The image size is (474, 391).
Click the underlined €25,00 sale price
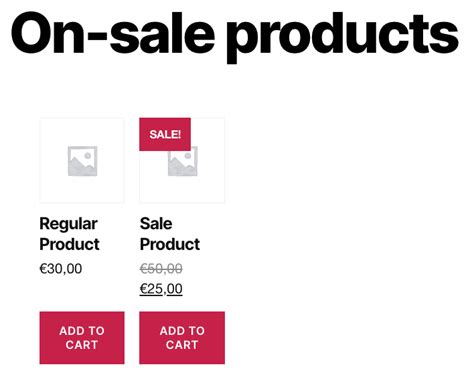click(x=161, y=289)
